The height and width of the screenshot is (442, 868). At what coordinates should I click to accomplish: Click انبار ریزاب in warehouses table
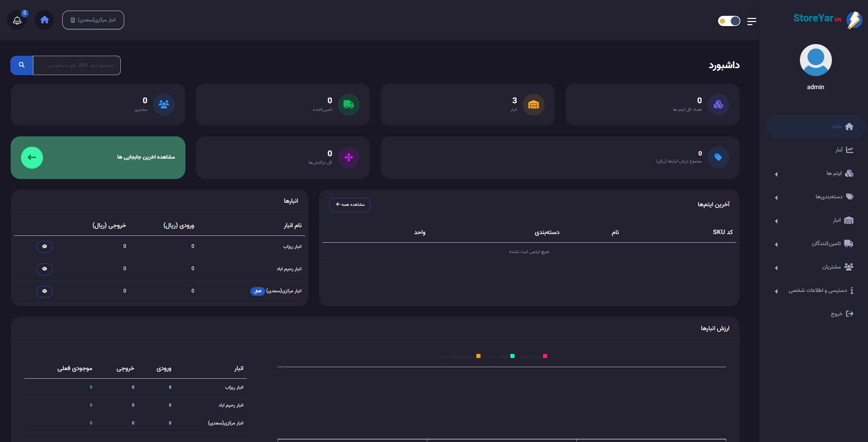[x=292, y=246]
